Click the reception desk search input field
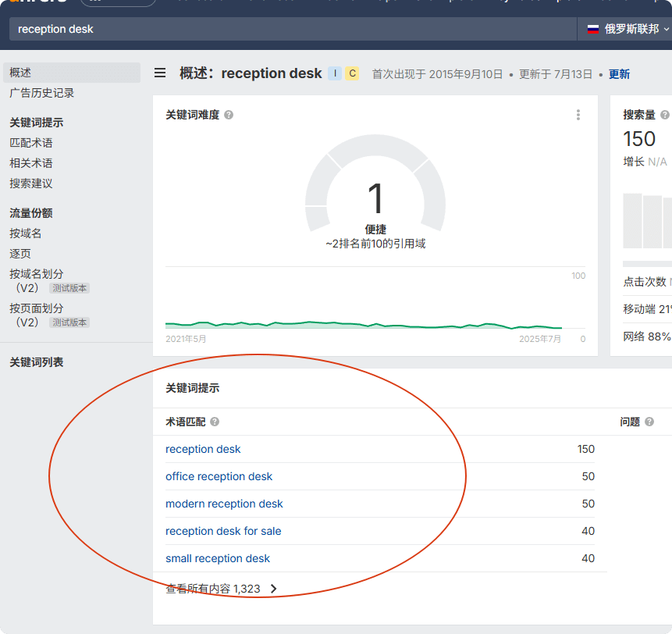672x634 pixels. click(x=289, y=29)
